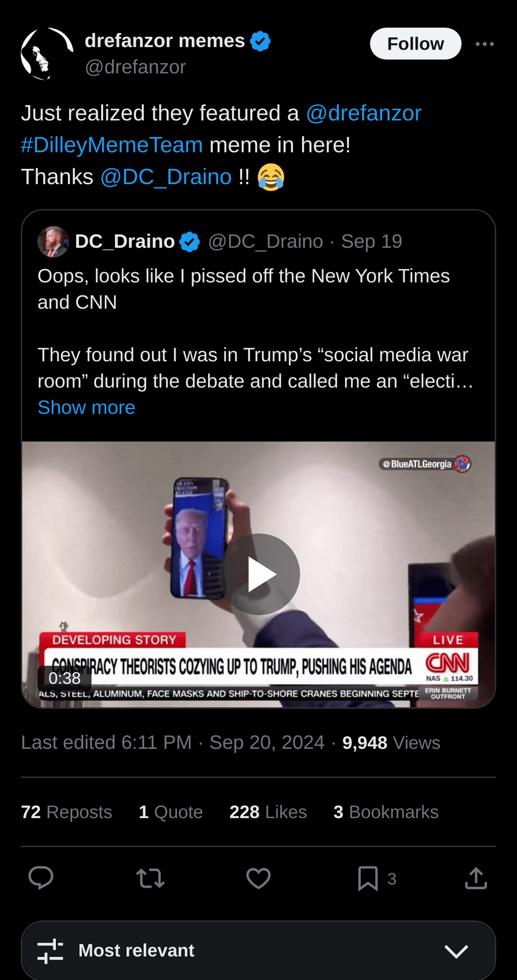Follow the drefanzor memes account

[415, 44]
